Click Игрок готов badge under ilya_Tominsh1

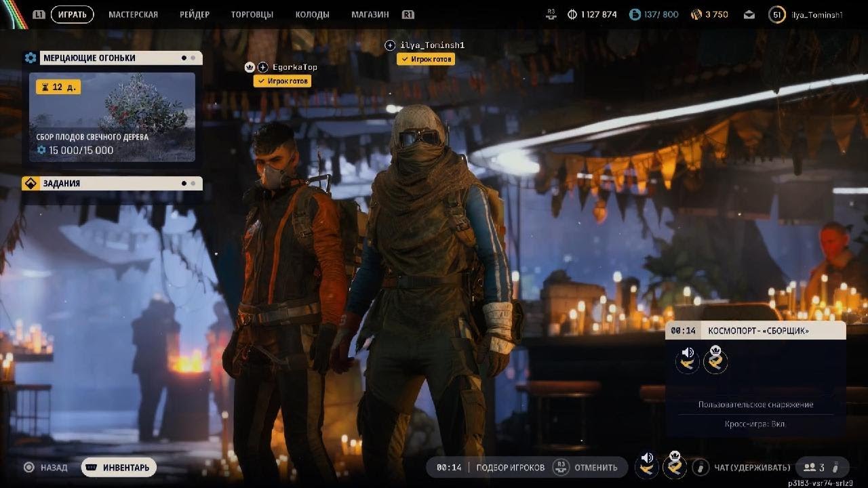[426, 59]
